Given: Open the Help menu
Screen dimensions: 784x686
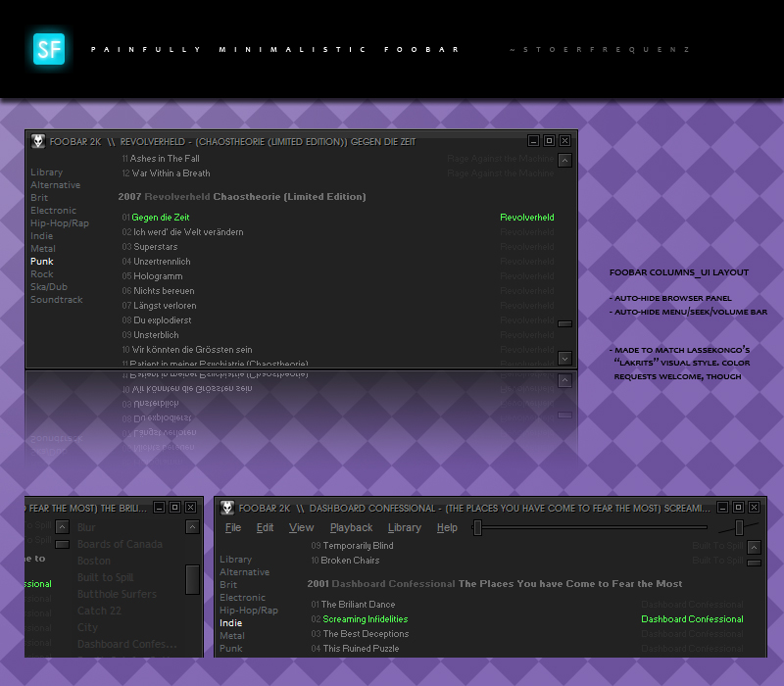Looking at the screenshot, I should click(447, 528).
